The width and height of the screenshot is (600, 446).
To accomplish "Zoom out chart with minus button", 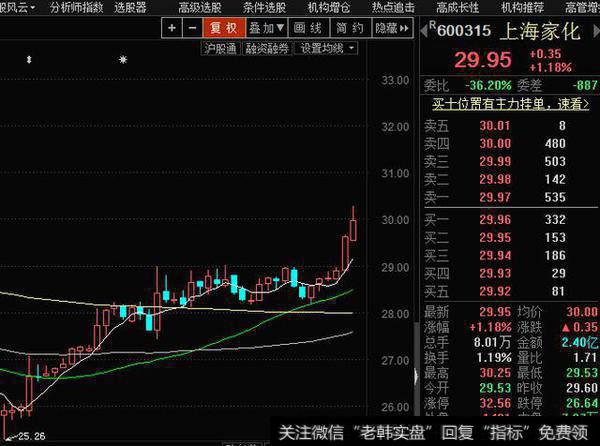I will click(192, 28).
